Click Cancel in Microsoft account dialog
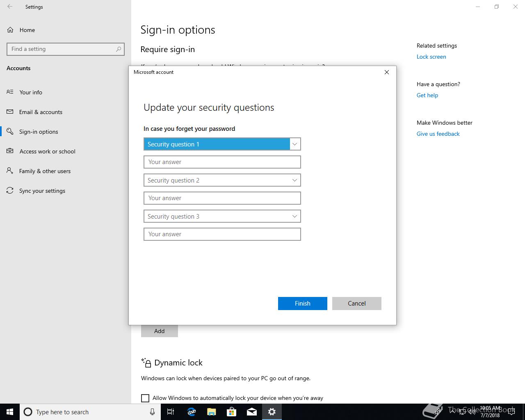Screen dimensions: 525x420 coord(357,304)
